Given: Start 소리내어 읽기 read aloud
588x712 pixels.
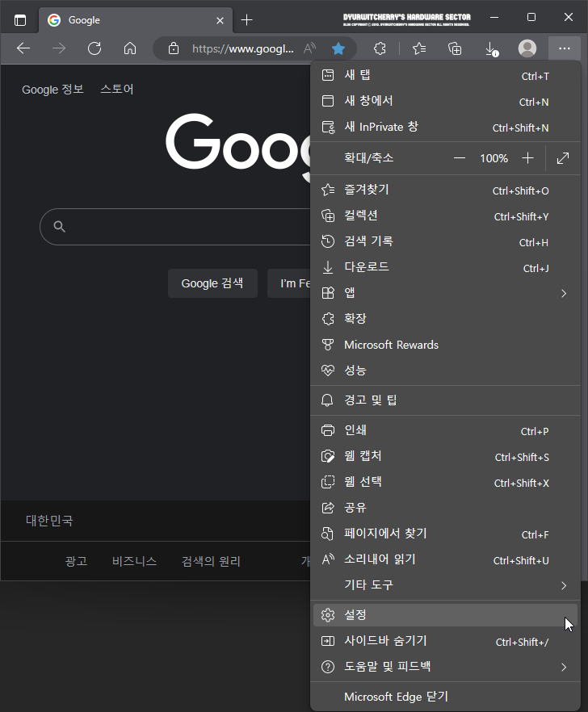Looking at the screenshot, I should 445,559.
